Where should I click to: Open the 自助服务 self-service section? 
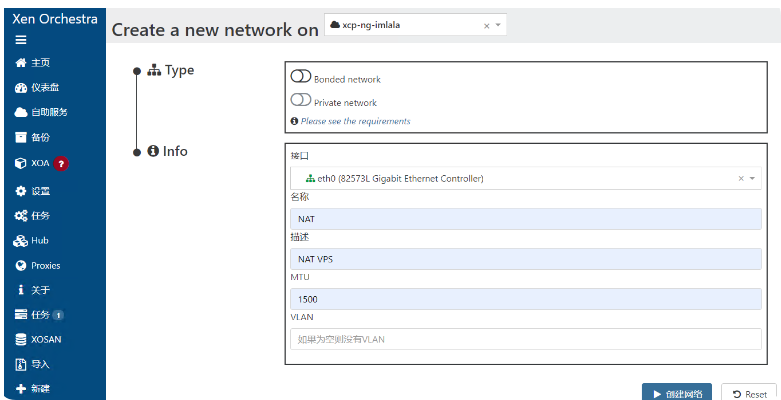click(x=49, y=112)
